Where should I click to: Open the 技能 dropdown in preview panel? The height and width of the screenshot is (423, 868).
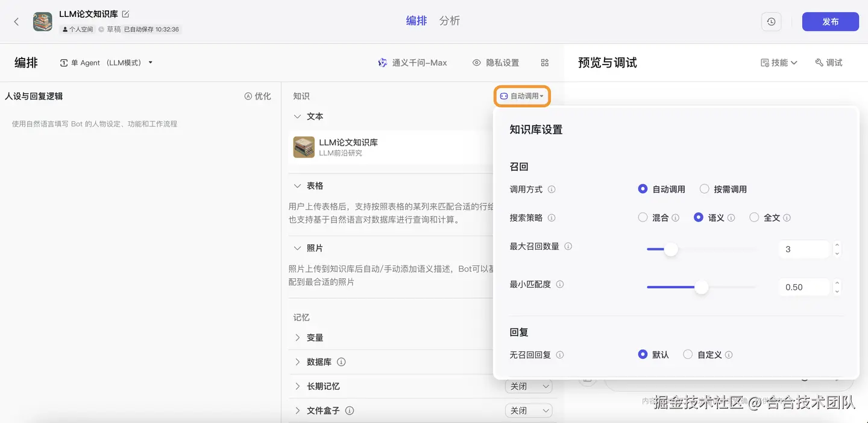coord(779,63)
